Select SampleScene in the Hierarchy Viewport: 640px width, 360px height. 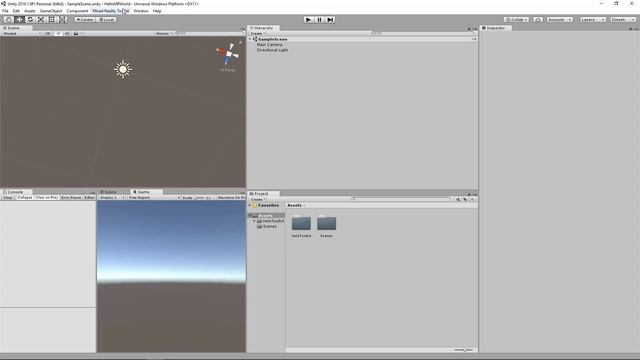tap(273, 39)
